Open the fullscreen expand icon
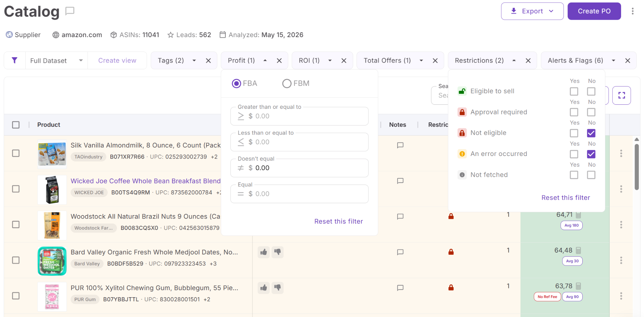Viewport: 644px width, 317px height. click(621, 95)
